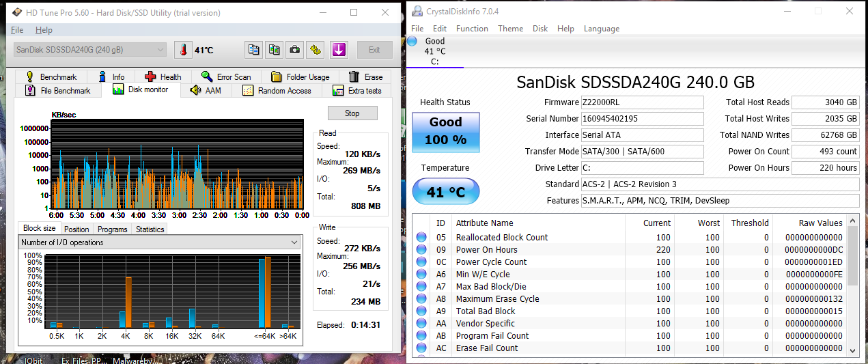
Task: Click the Power On Count value 493 count
Action: point(826,152)
